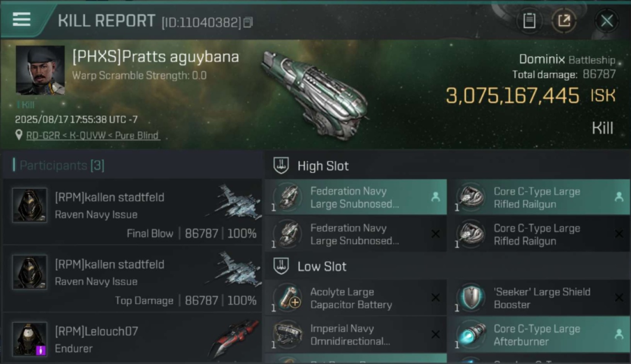Copy the kill report ID

pos(248,22)
